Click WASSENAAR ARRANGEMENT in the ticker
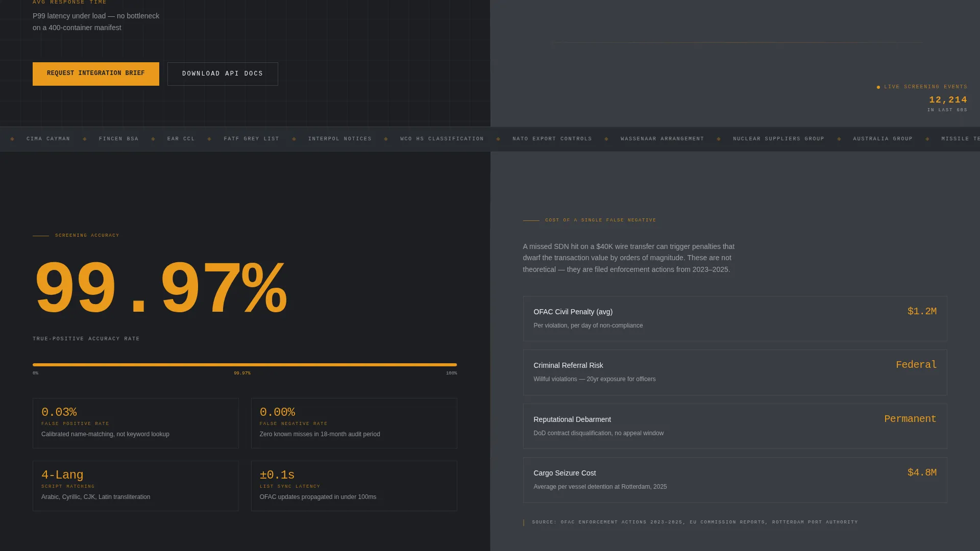This screenshot has height=551, width=980. [x=663, y=139]
